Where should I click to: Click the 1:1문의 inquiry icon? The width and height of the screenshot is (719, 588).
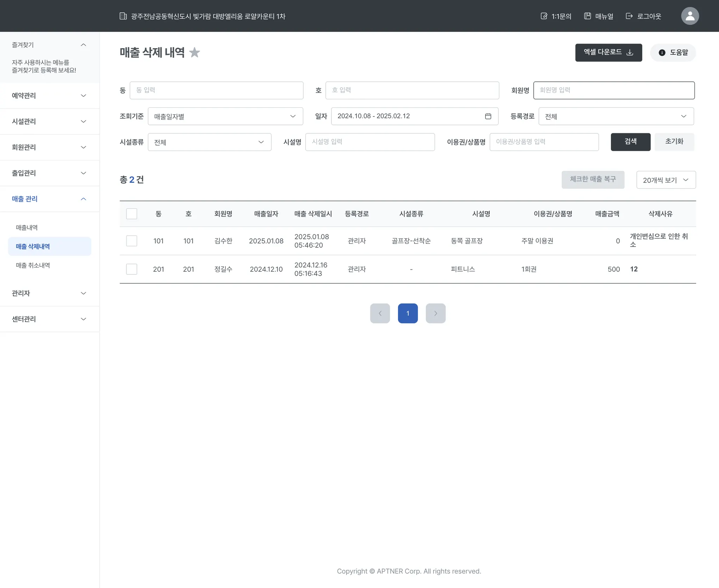pos(544,16)
